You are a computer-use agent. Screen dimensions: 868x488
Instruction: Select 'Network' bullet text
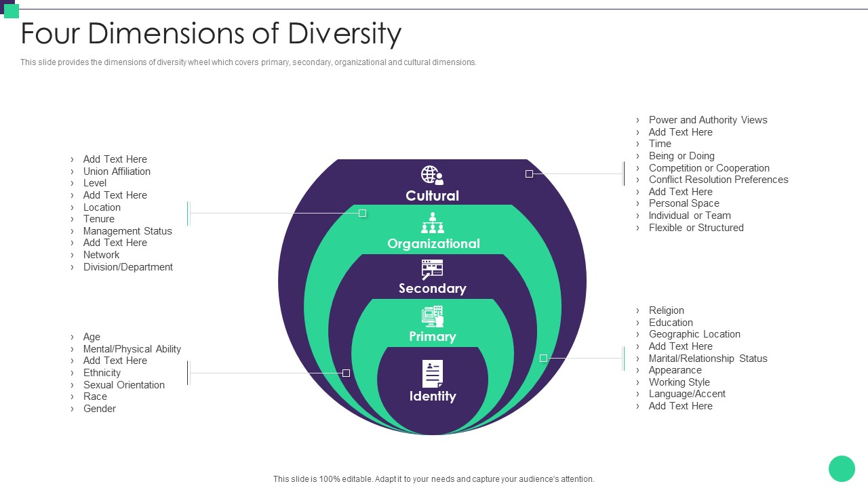coord(101,255)
